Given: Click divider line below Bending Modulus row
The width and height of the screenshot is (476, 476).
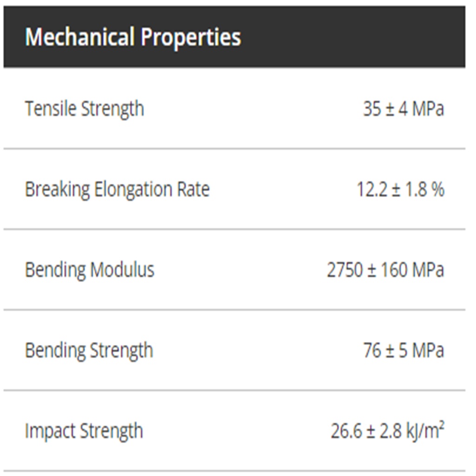Looking at the screenshot, I should pos(234,310).
